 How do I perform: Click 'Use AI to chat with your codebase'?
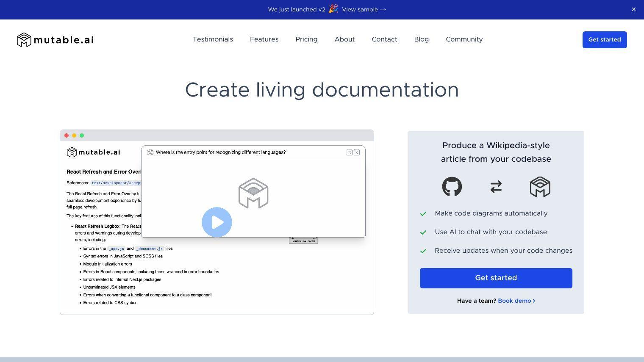[x=491, y=232]
